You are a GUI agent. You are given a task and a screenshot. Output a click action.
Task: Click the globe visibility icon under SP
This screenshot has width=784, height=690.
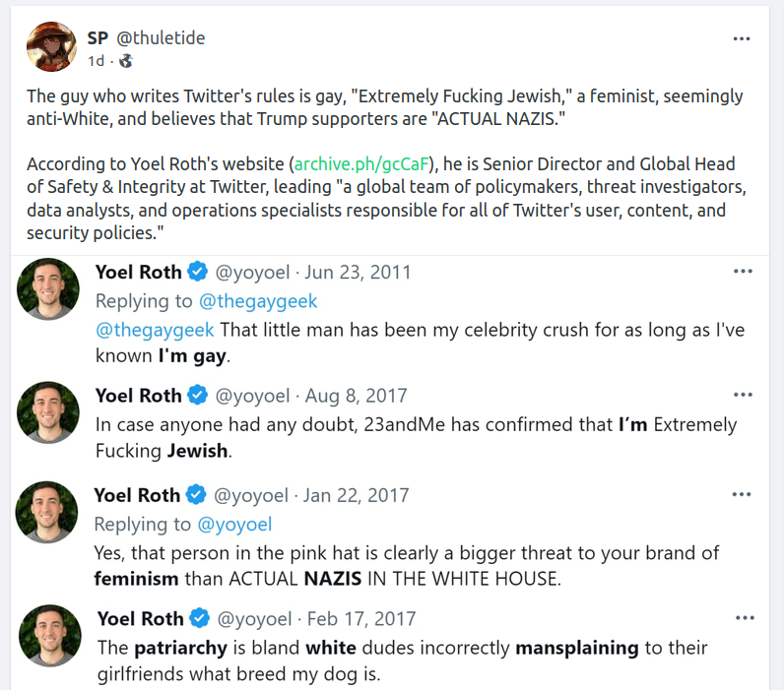[x=125, y=61]
